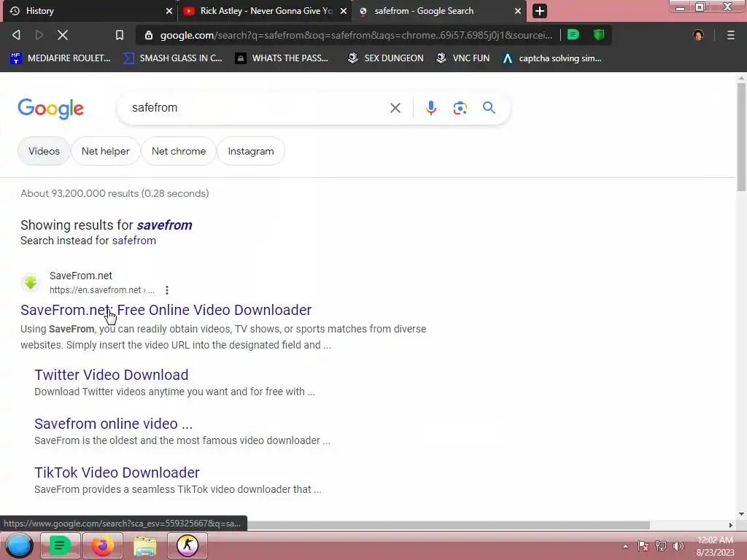Open File Explorer from the taskbar
Image resolution: width=747 pixels, height=560 pixels.
[145, 545]
